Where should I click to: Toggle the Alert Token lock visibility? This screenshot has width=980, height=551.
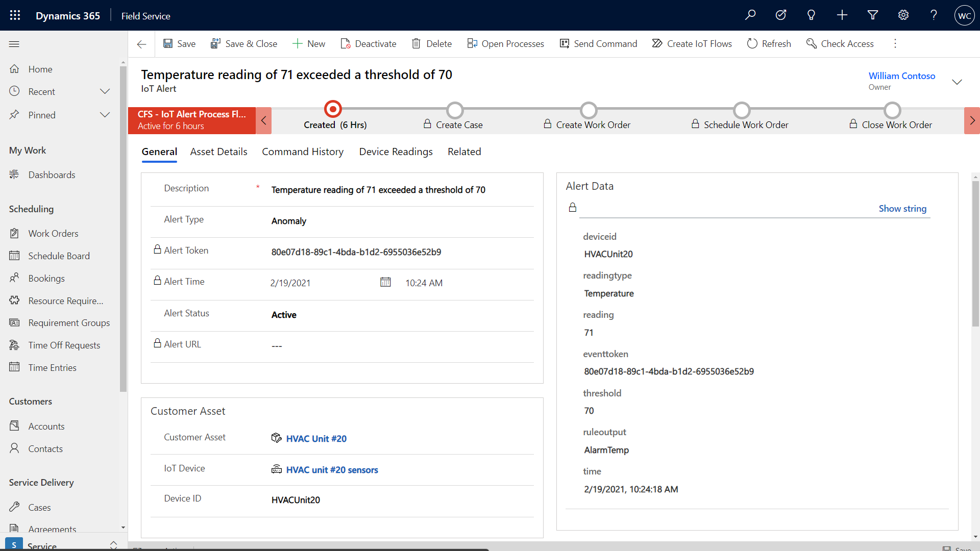(x=156, y=249)
